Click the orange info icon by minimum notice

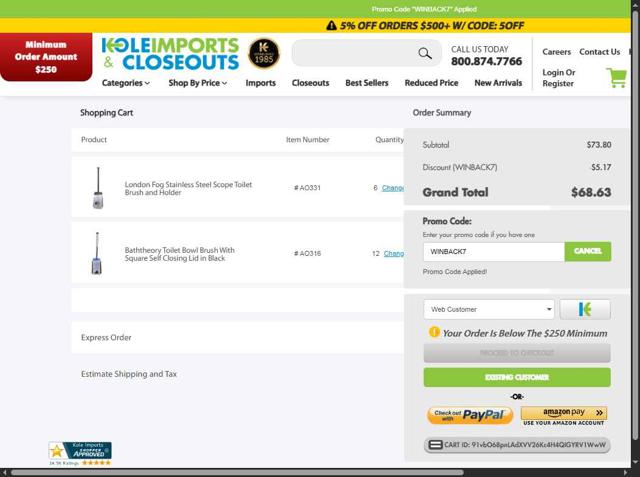tap(434, 332)
